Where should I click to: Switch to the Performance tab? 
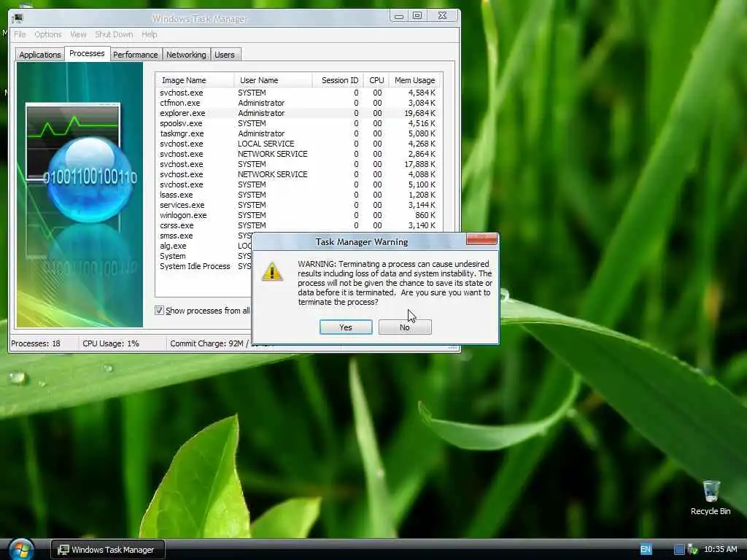pos(135,54)
